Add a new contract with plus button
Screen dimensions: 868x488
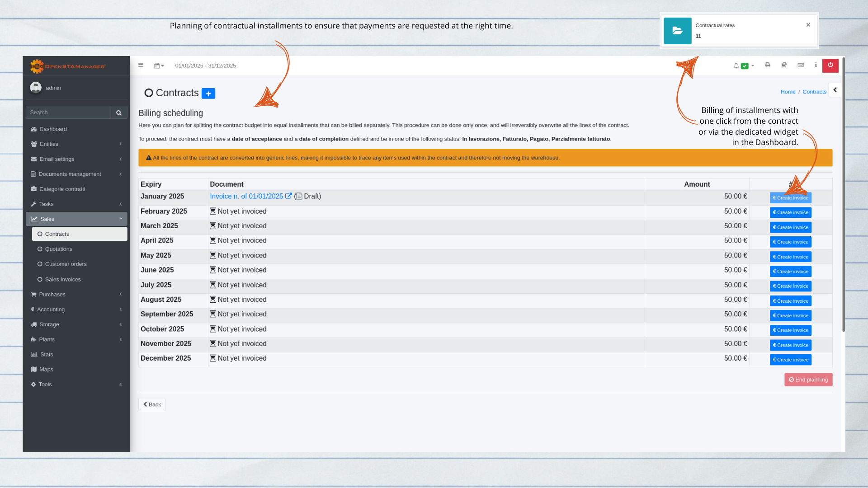coord(208,94)
